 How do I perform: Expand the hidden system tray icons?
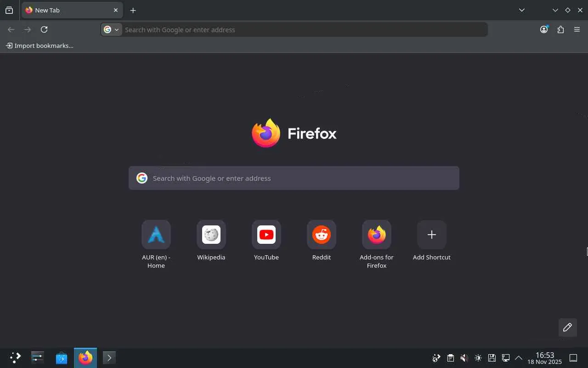click(519, 358)
